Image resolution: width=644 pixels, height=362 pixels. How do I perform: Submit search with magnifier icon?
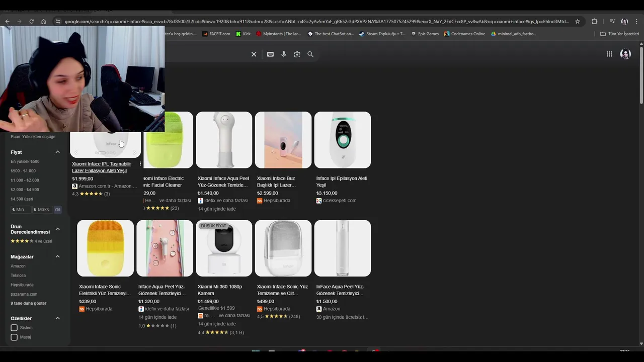310,54
